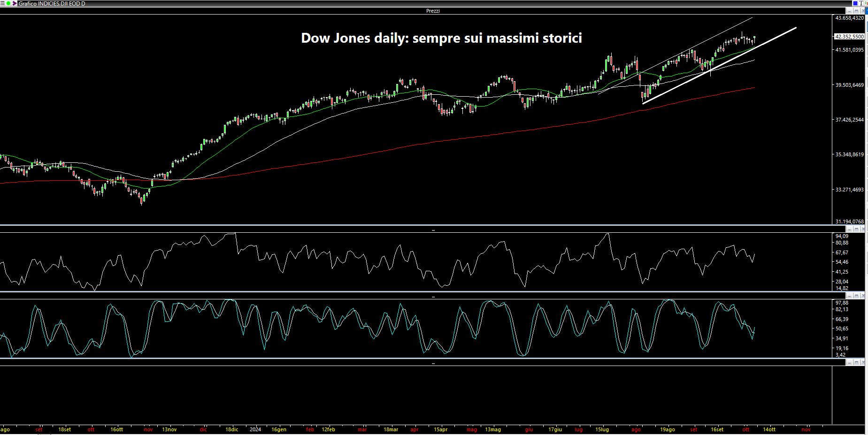The height and width of the screenshot is (435, 868).
Task: Click the 18dic date label on time axis
Action: (232, 429)
